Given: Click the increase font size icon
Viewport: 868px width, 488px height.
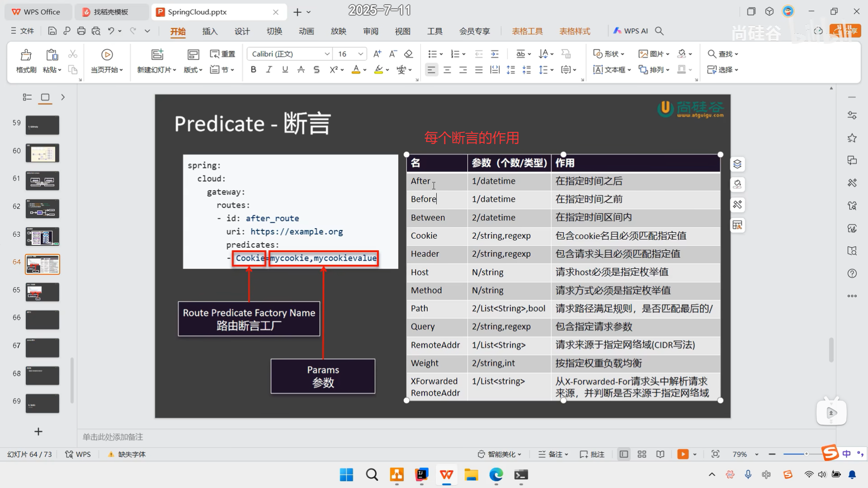Looking at the screenshot, I should click(x=377, y=54).
